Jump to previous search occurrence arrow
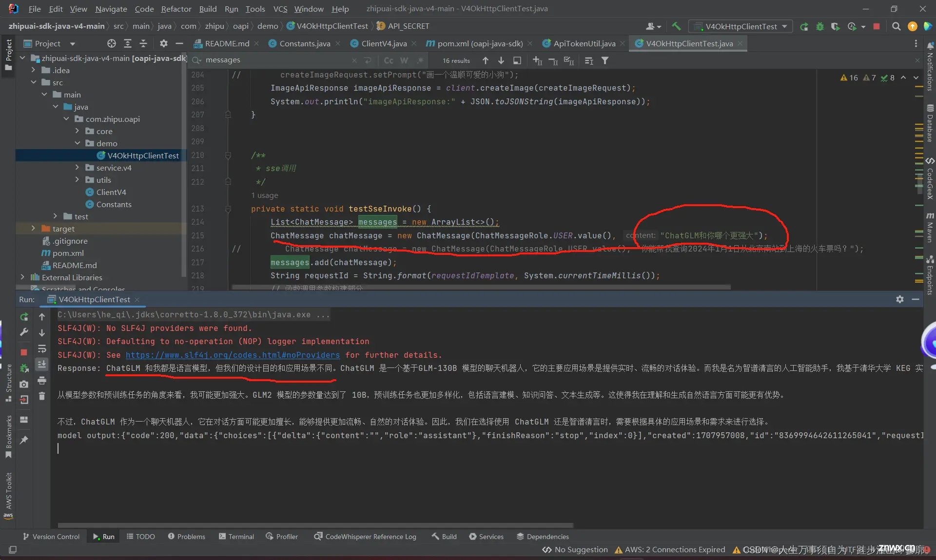This screenshot has height=560, width=936. coord(486,60)
